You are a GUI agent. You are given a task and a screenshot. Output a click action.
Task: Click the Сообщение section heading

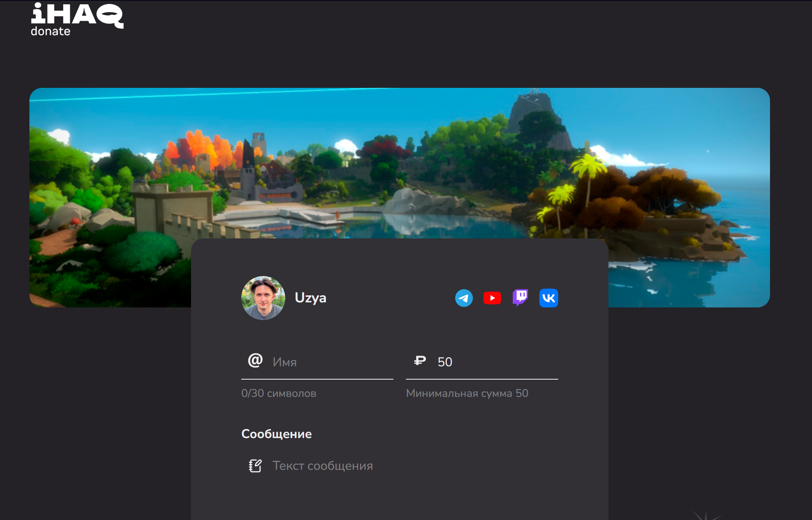tap(276, 434)
